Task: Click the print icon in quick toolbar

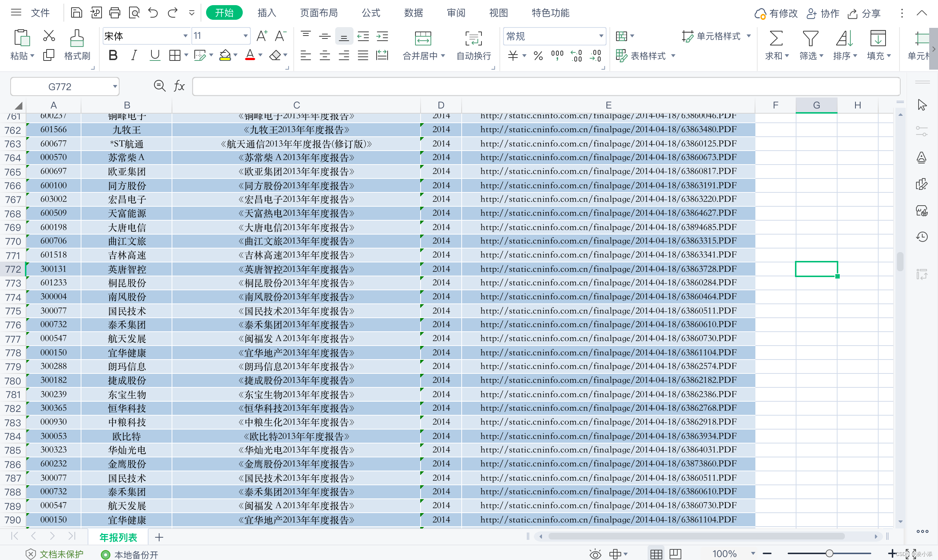Action: pos(115,13)
